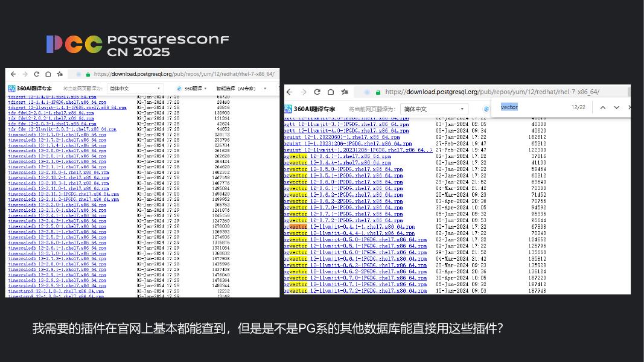Open tdigest_12-llvmjit-1.4.1 rpm link
The height and width of the screenshot is (362, 644).
pyautogui.click(x=67, y=107)
